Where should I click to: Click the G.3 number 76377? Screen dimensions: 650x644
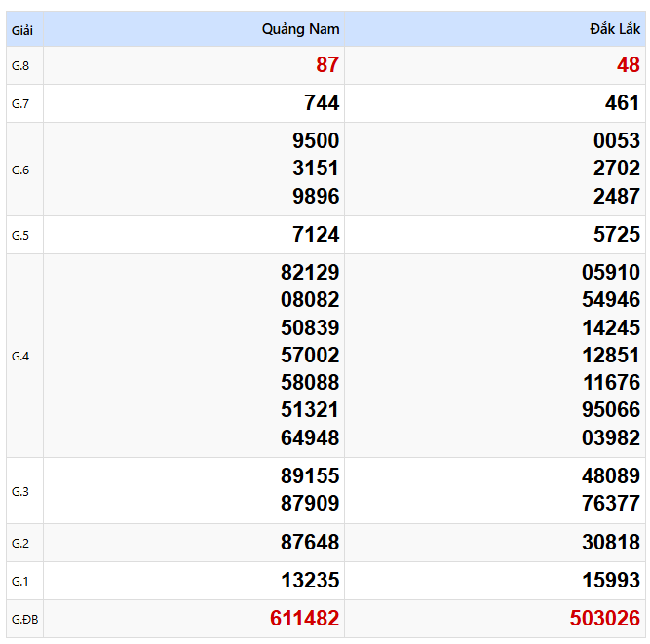611,503
